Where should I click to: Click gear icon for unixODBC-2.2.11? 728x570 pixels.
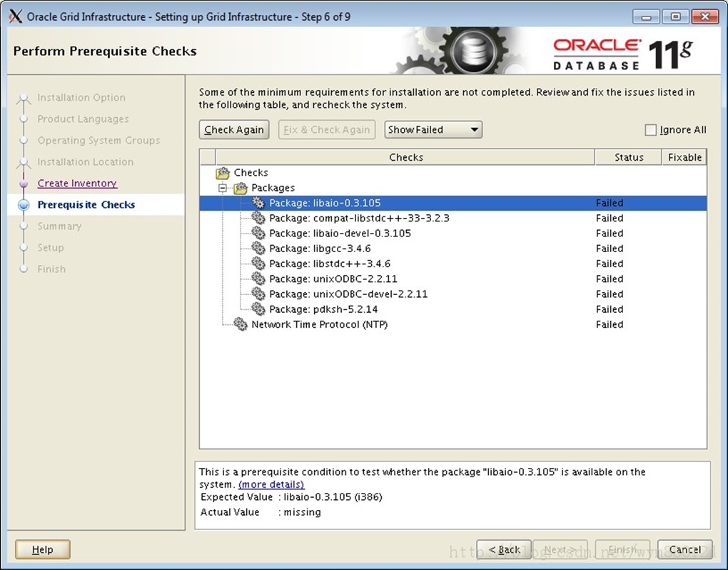tap(258, 279)
